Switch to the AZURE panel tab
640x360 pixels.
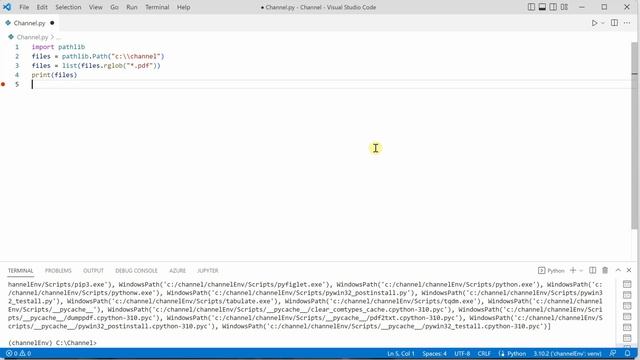click(x=178, y=271)
